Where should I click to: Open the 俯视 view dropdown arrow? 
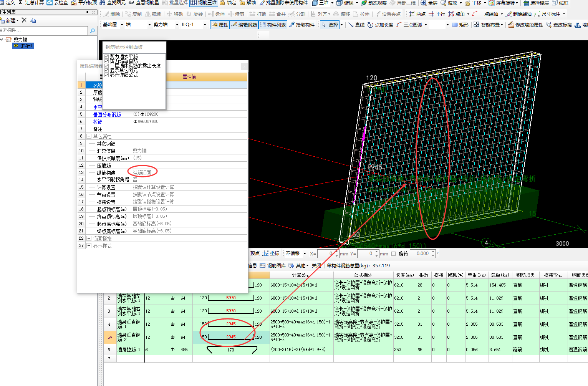tap(356, 3)
